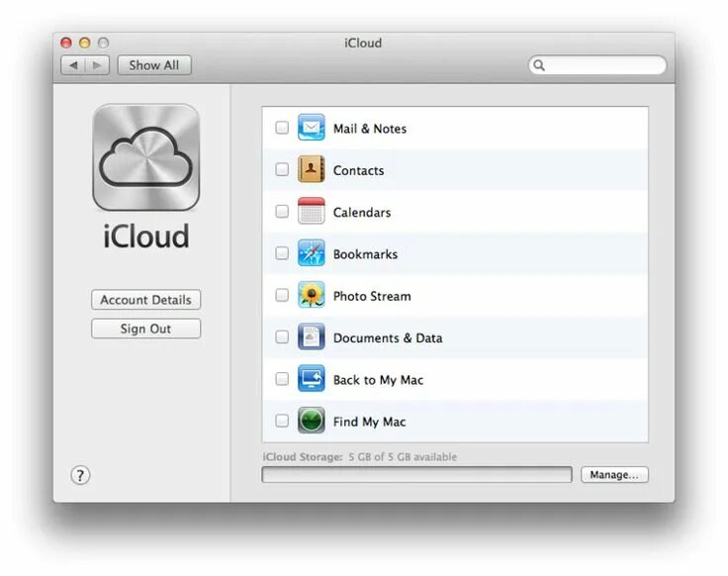Go back with the left arrow button
Viewport: 728px width, 576px height.
pos(73,65)
